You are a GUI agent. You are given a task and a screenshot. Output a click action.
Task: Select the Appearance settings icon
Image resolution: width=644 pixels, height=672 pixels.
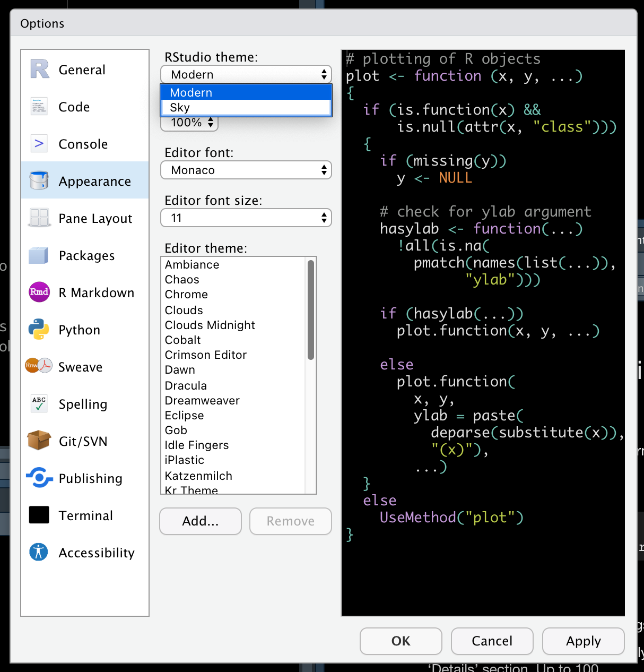pos(39,181)
